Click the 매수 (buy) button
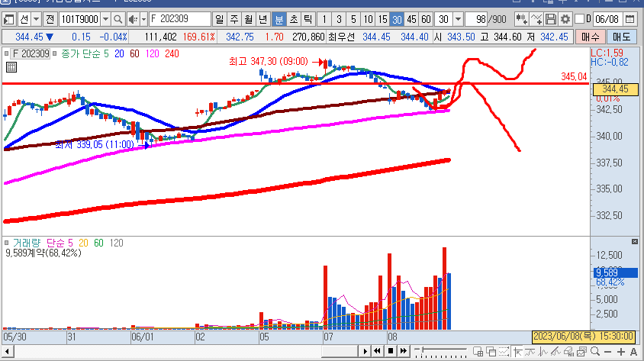This screenshot has width=644, height=361. click(590, 37)
